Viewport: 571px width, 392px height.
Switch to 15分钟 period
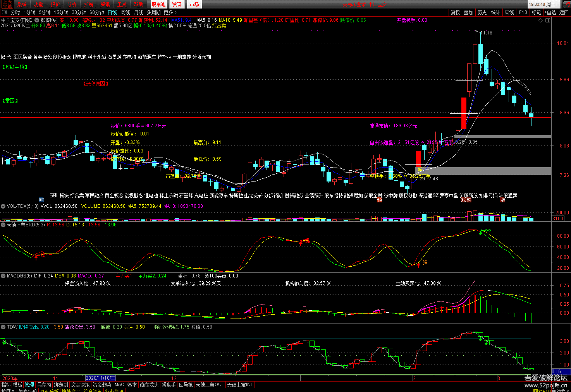click(61, 12)
